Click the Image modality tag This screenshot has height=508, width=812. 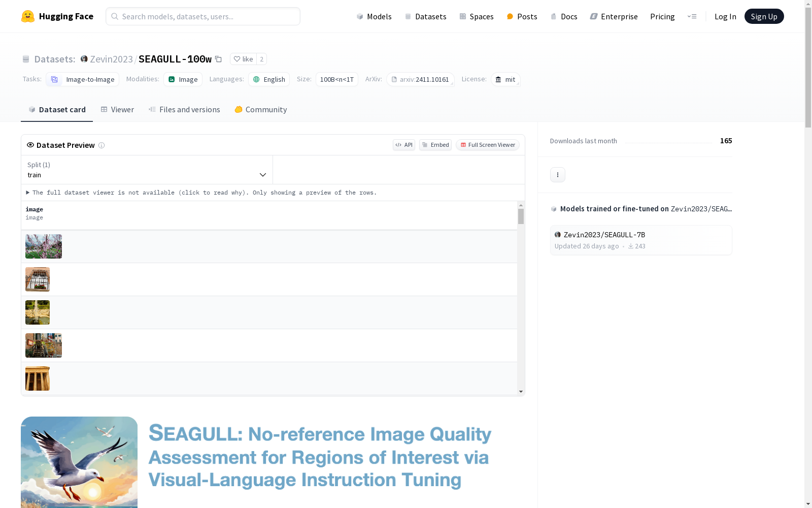coord(183,79)
